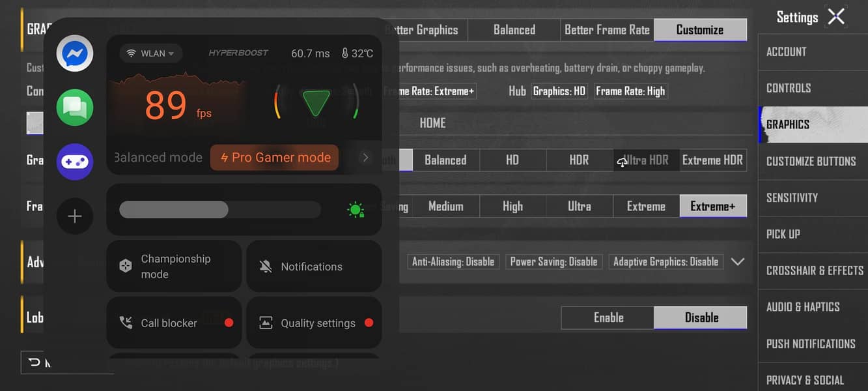
Task: Add an app with the plus icon
Action: (x=75, y=216)
